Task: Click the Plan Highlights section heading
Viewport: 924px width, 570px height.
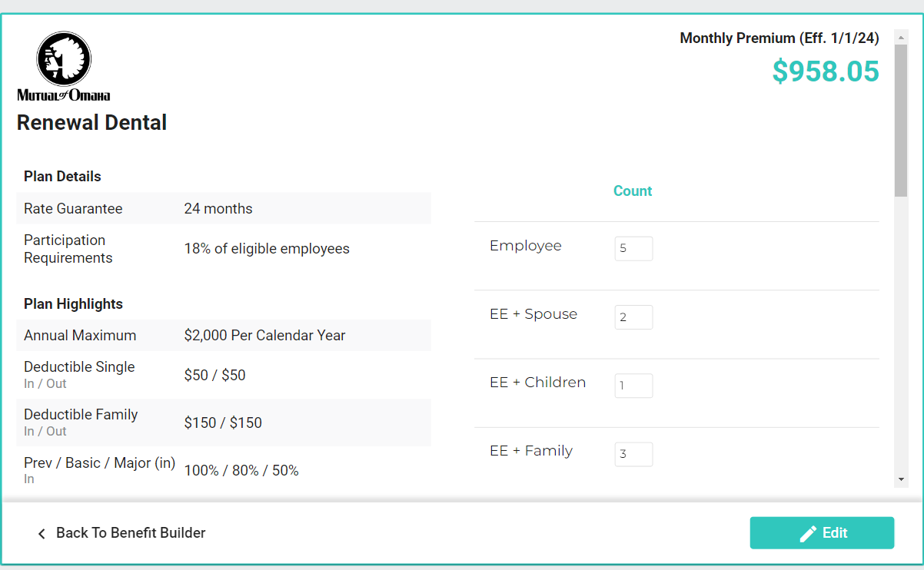Action: 73,304
